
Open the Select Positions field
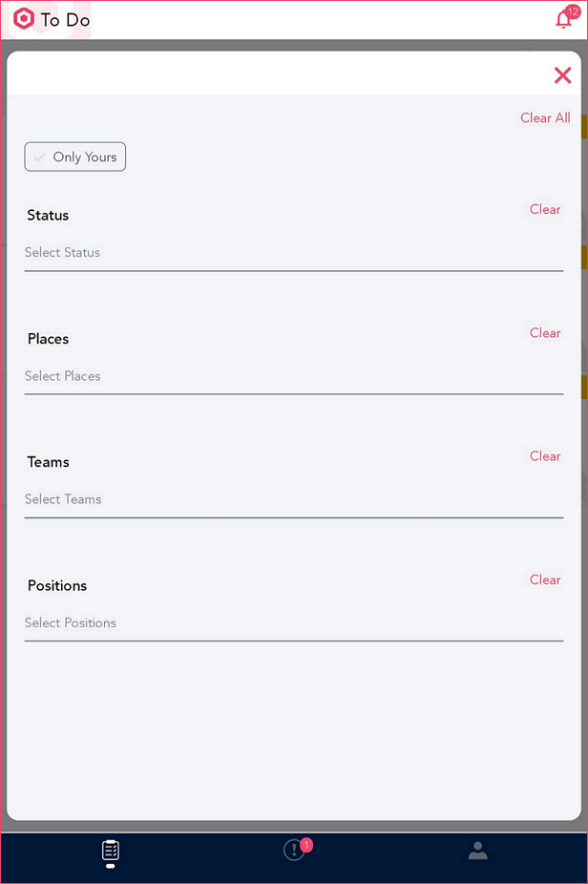[294, 623]
